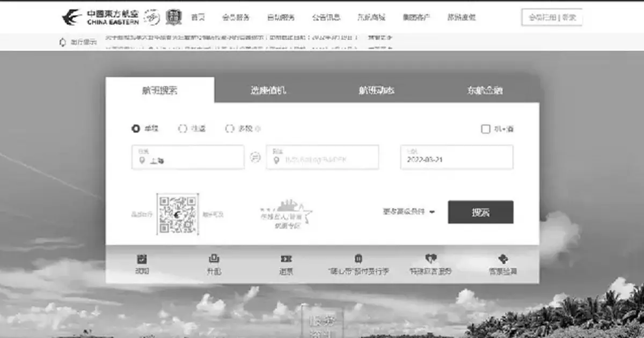Screen dimensions: 644x338
Task: Expand the 更多高级条件 advanced options dropdown
Action: coord(409,212)
